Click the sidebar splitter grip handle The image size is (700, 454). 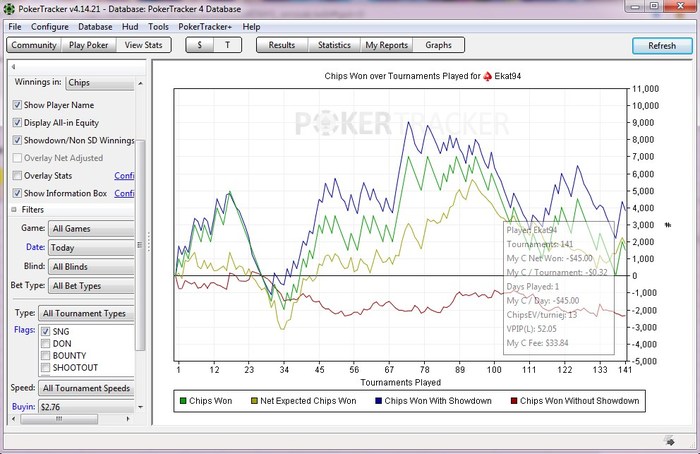[x=149, y=242]
